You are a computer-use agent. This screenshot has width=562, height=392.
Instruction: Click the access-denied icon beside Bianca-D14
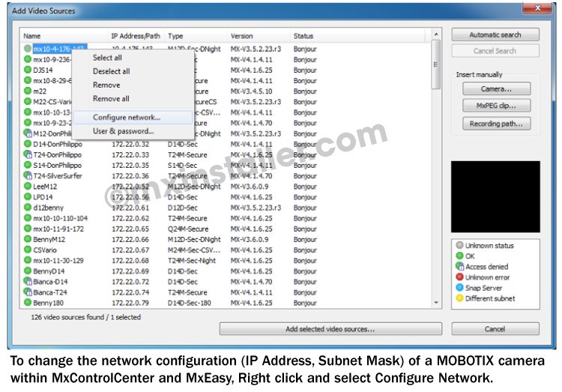[28, 281]
